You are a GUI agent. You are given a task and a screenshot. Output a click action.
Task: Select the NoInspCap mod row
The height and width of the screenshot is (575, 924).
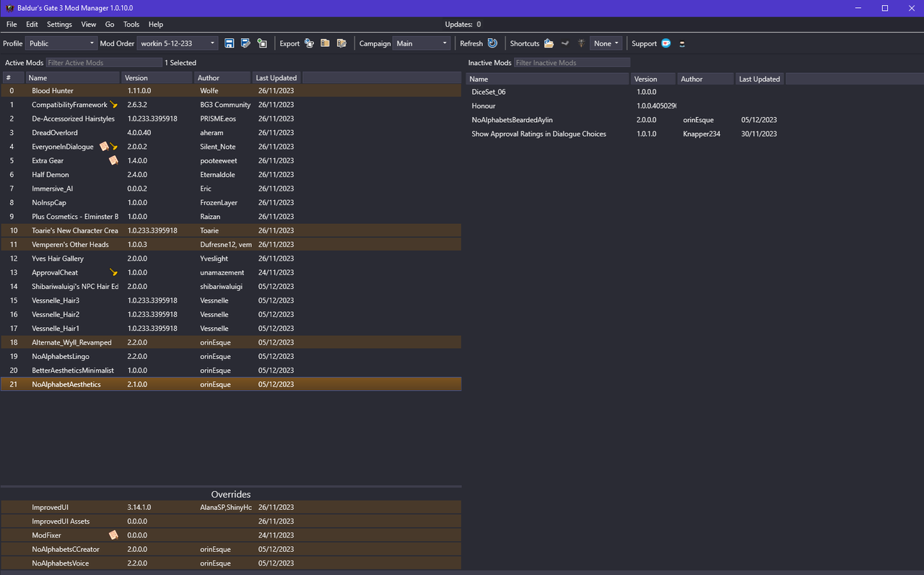231,203
